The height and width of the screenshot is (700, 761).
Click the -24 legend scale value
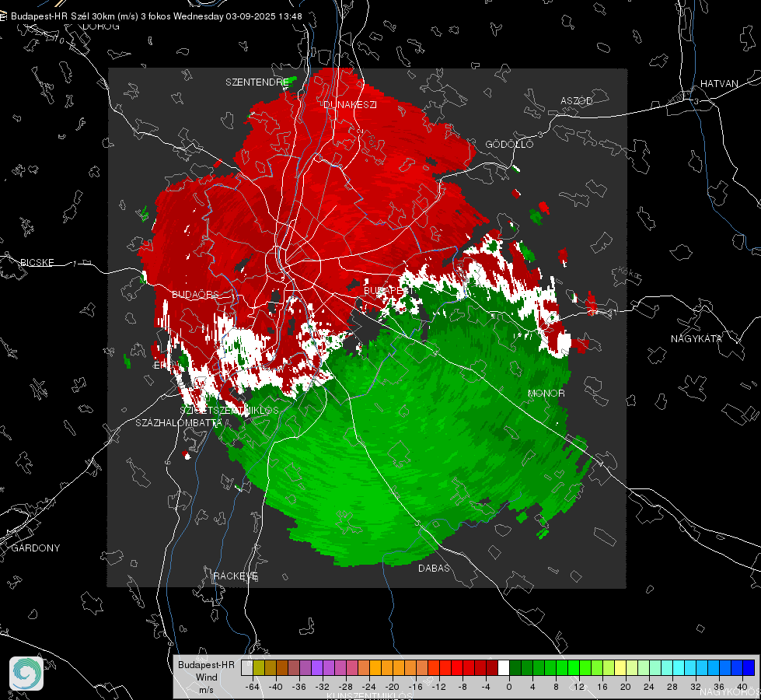[369, 687]
